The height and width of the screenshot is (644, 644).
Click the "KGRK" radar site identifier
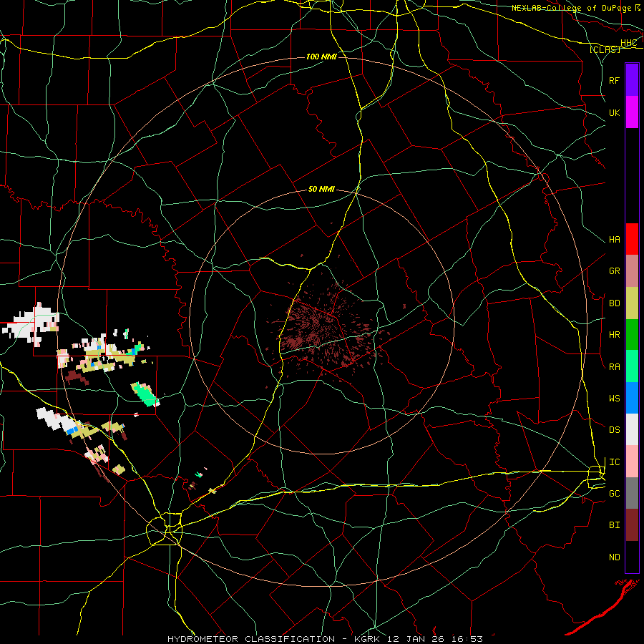pos(367,639)
